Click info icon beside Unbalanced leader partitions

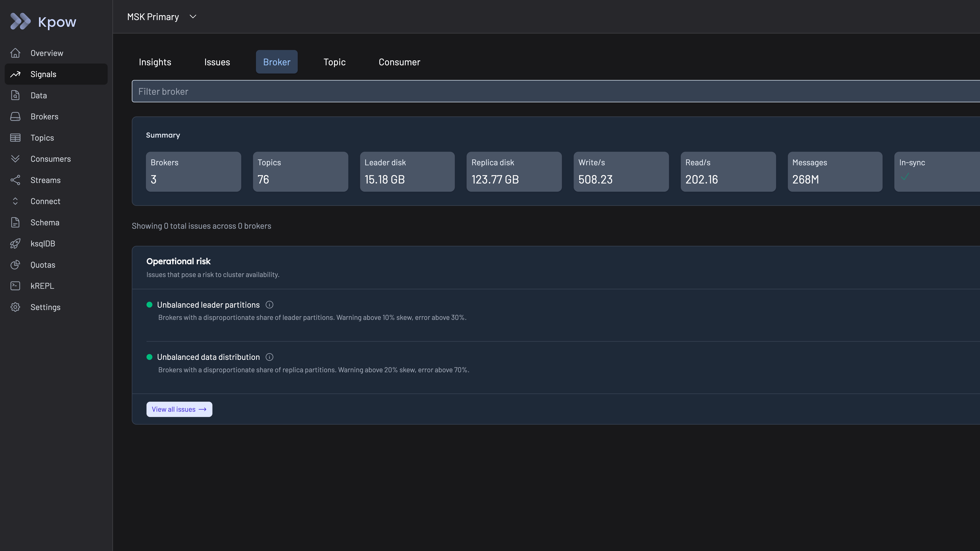coord(269,305)
